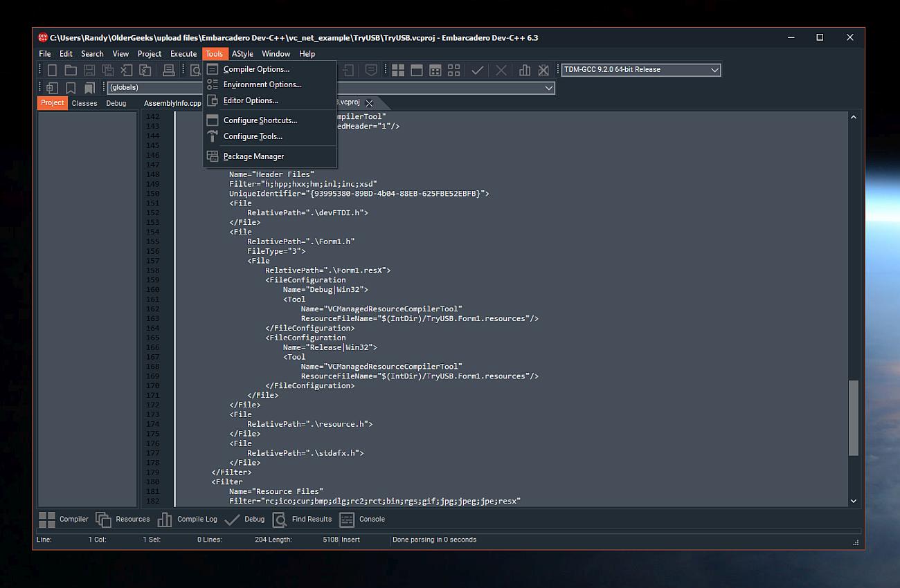Open the Help menu
900x588 pixels.
(x=307, y=54)
